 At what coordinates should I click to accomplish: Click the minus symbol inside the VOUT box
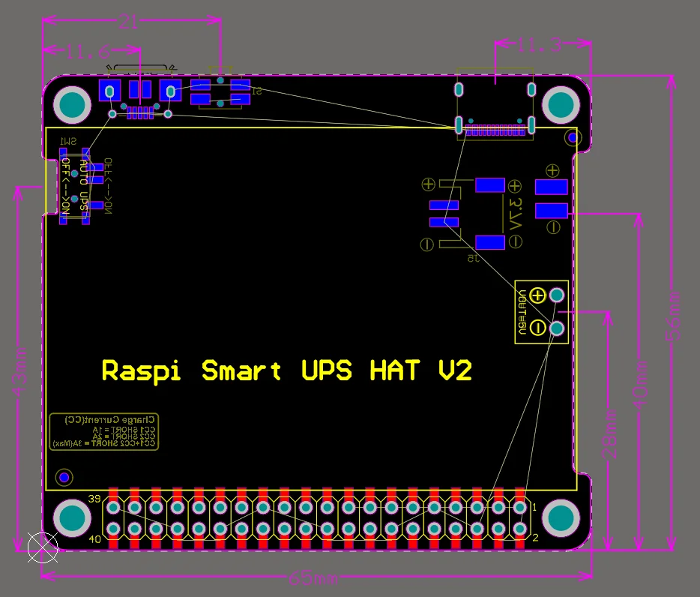pos(537,328)
